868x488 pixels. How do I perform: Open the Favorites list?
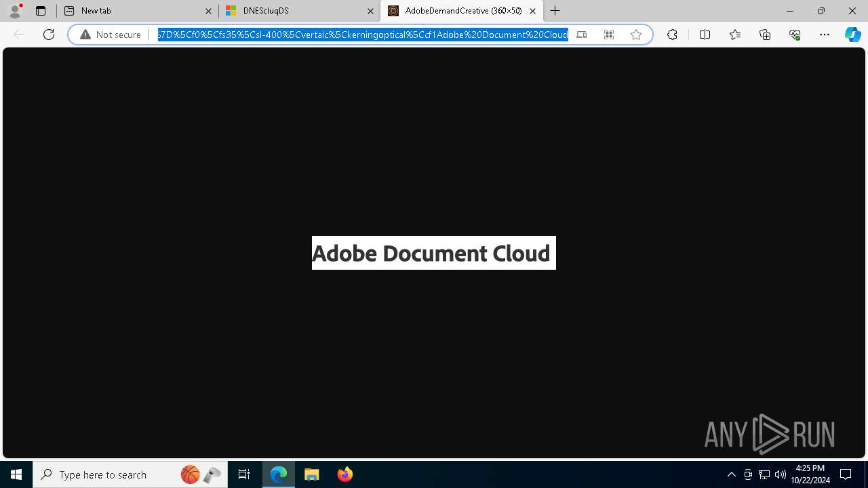[x=735, y=35]
